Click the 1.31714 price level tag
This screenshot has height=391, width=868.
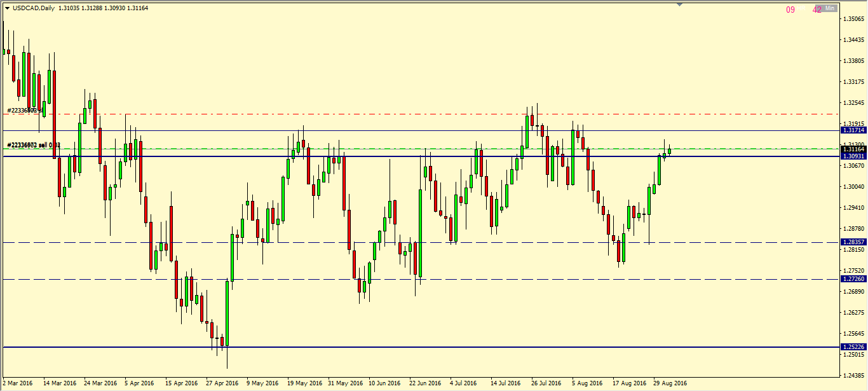point(853,130)
